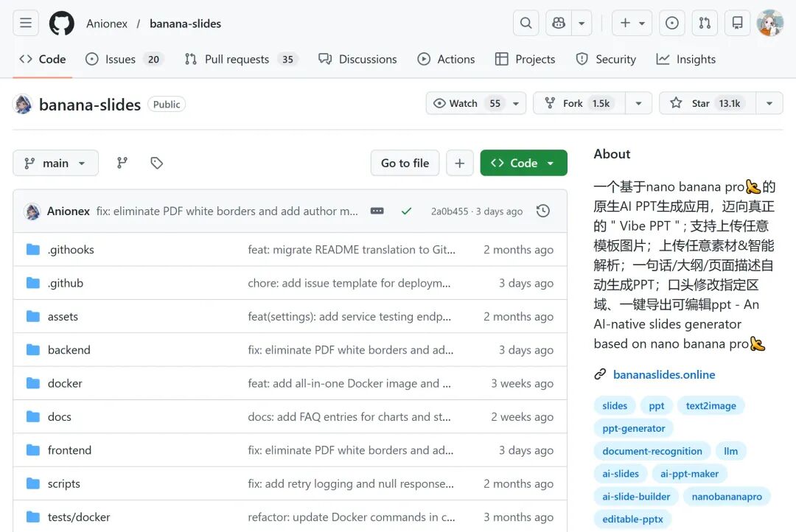Open the .githooks folder
Image resolution: width=796 pixels, height=532 pixels.
[x=71, y=250]
